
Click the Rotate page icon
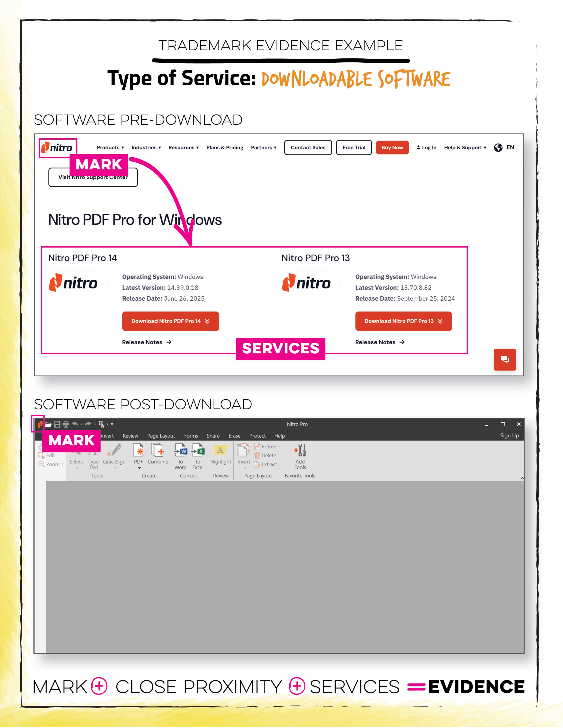coord(257,446)
